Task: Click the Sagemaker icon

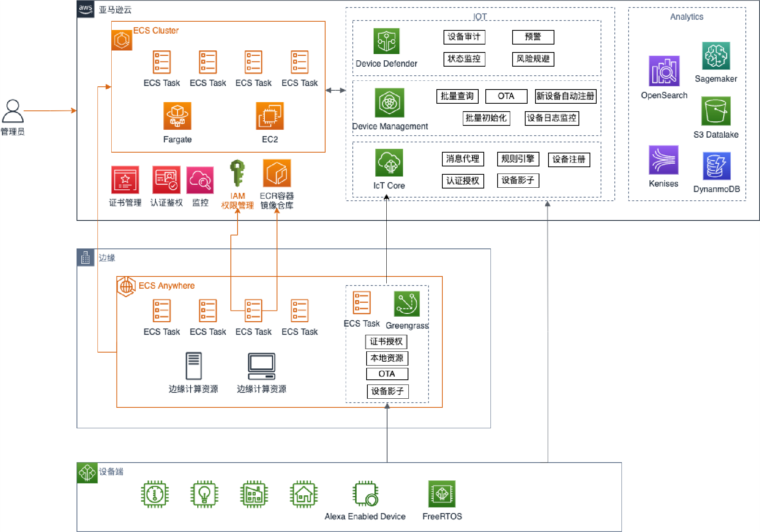Action: pos(716,56)
